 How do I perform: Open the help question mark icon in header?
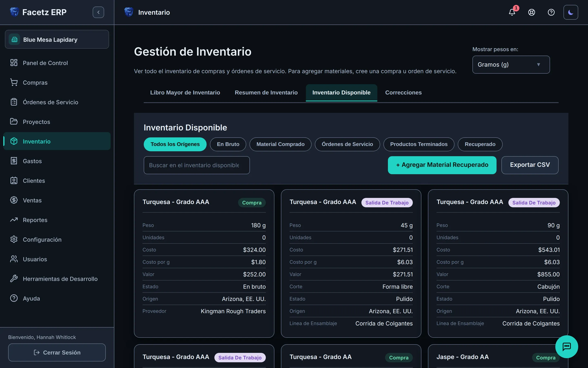click(551, 12)
